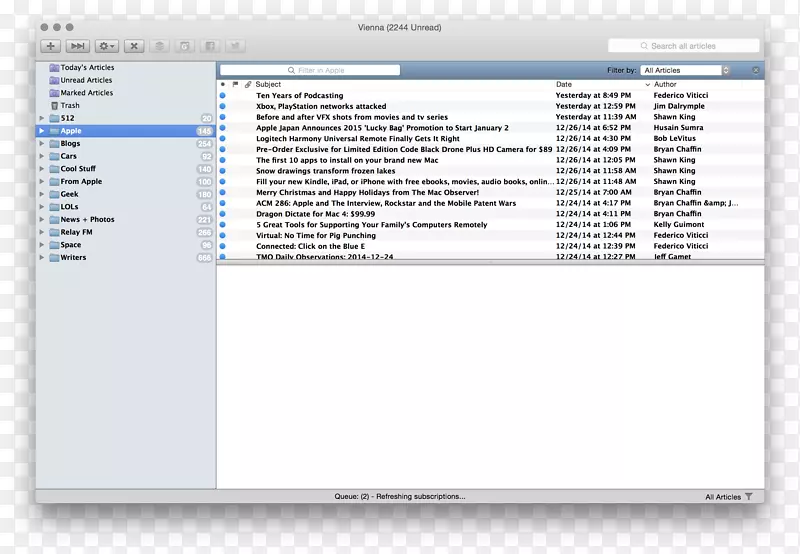
Task: Close the filter bar with X icon
Action: point(756,70)
